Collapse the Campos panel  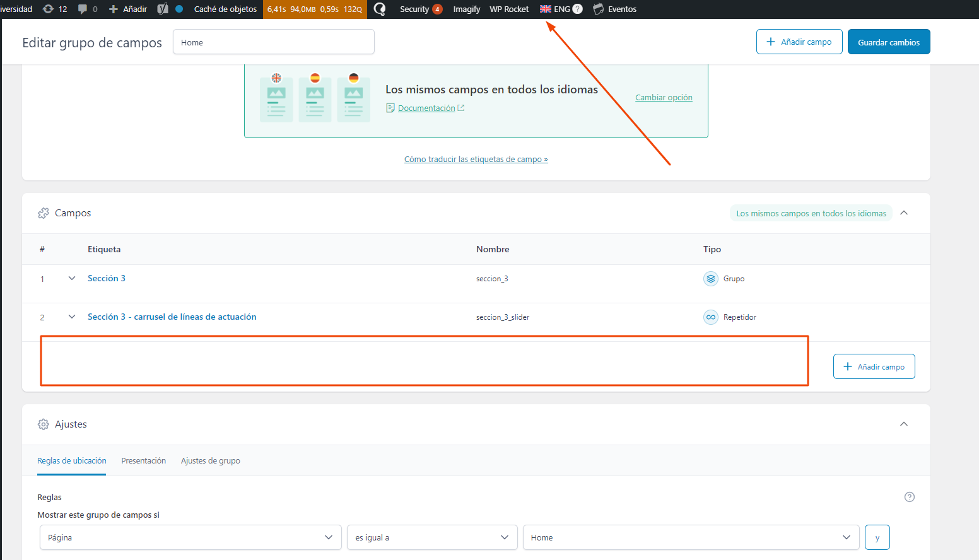(904, 213)
